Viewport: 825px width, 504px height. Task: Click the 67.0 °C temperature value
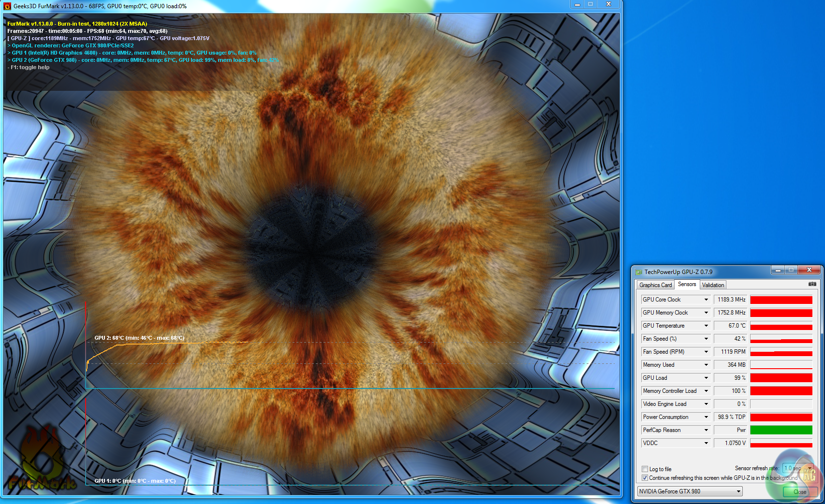coord(731,326)
